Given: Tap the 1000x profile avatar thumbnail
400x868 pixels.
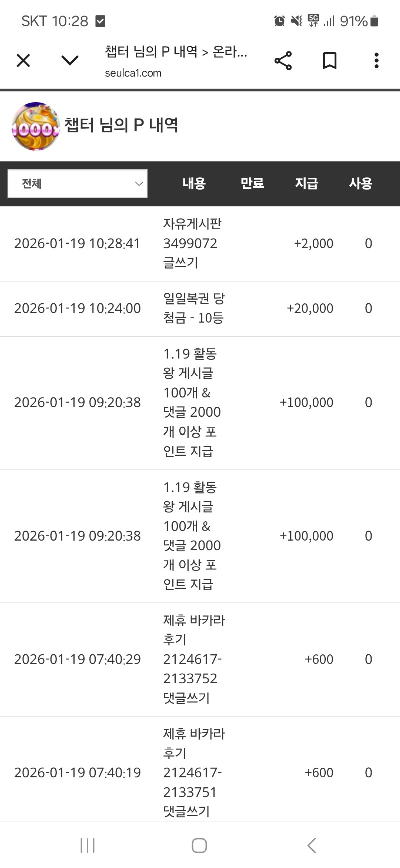Looking at the screenshot, I should [x=35, y=127].
